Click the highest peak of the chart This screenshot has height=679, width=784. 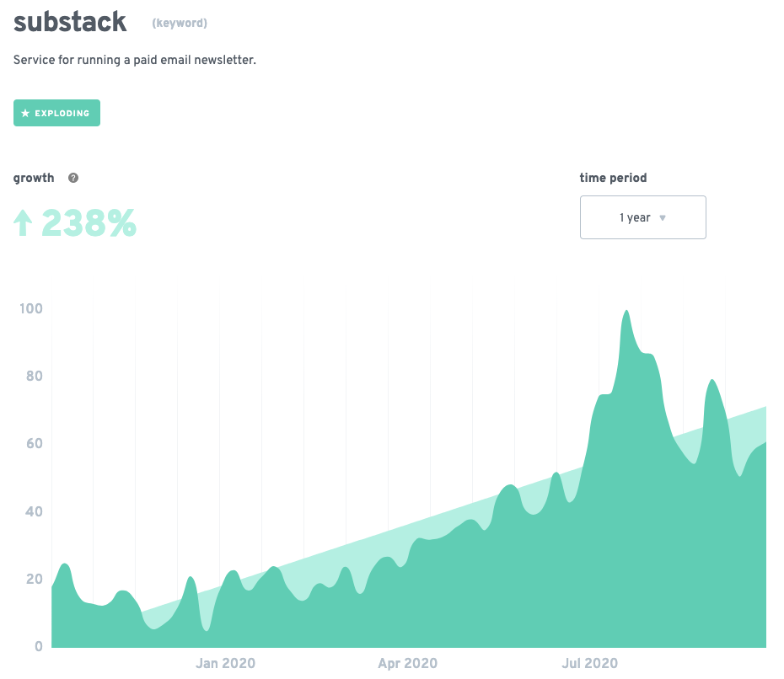[626, 313]
